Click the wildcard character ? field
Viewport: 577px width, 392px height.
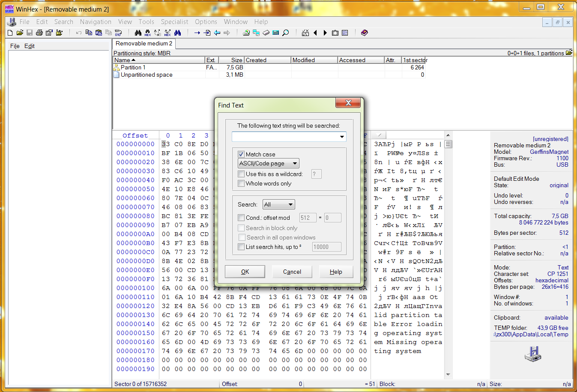(316, 174)
